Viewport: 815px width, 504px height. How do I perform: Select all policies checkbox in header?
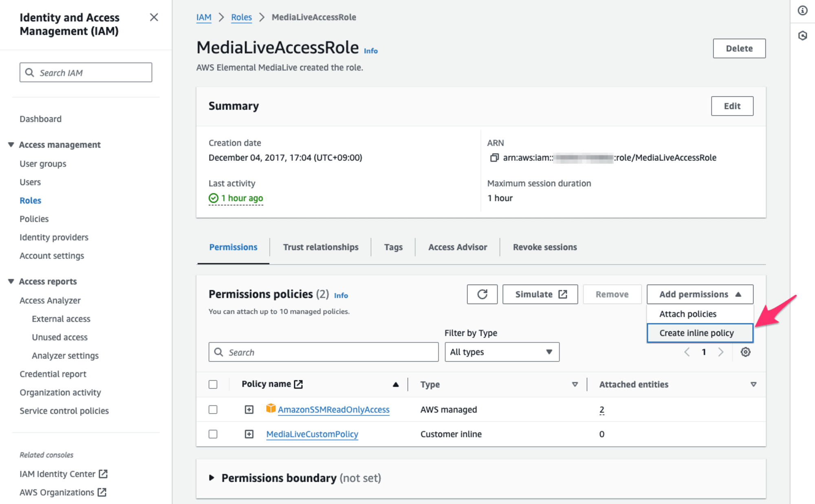pyautogui.click(x=213, y=384)
